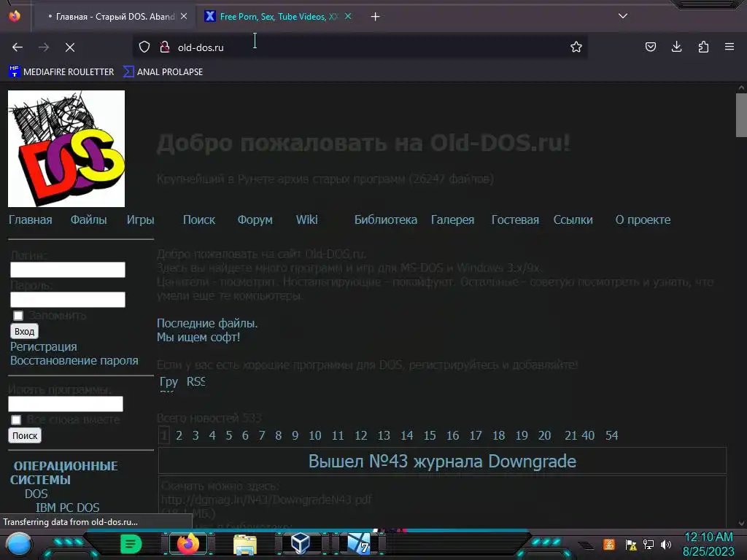747x560 pixels.
Task: Click the 'RSS' link
Action: [x=196, y=381]
